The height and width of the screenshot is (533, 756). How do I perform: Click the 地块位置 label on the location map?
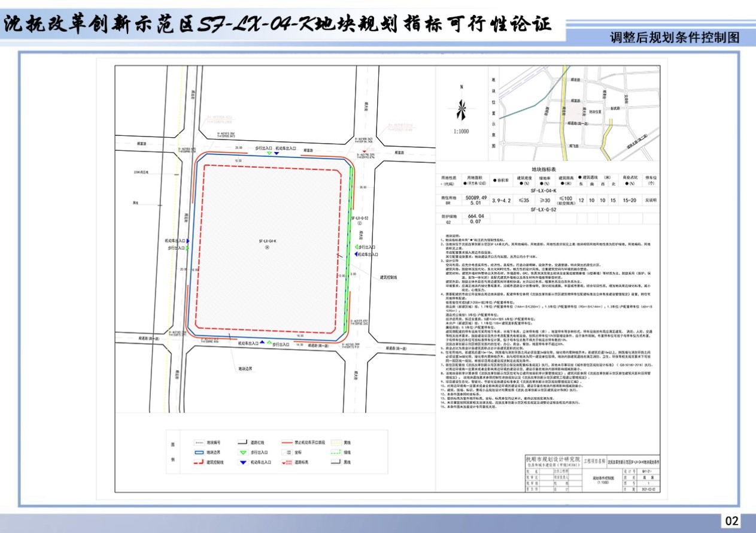pos(594,111)
